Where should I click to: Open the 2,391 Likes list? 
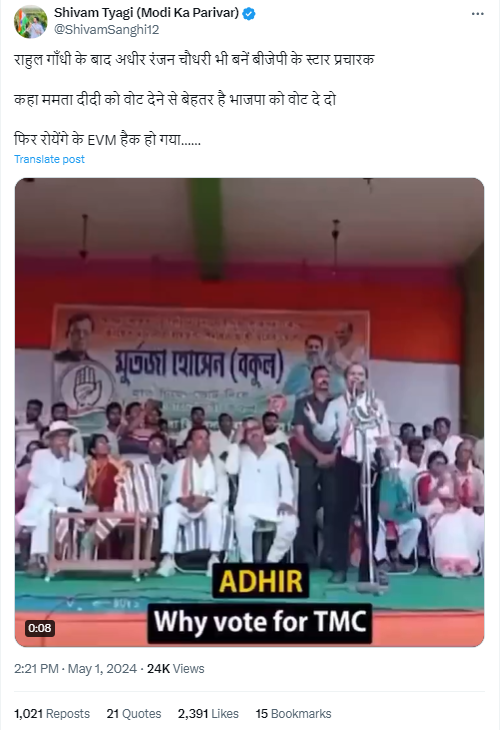pos(208,714)
